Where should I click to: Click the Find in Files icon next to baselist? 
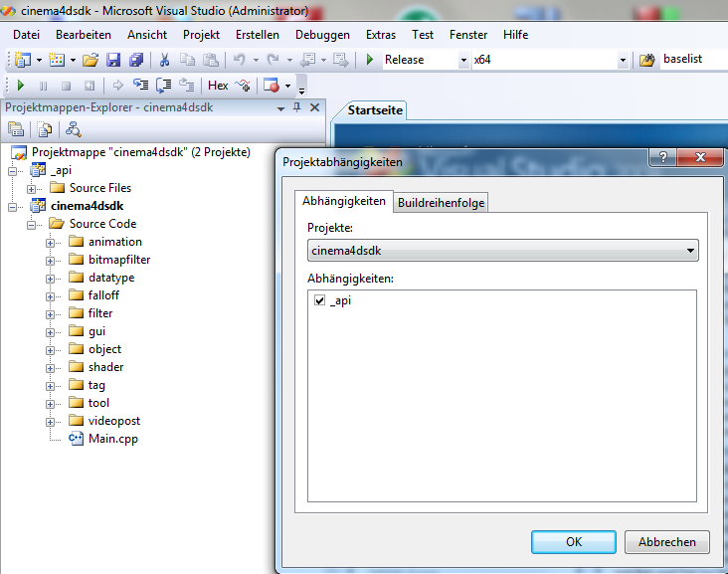coord(646,60)
